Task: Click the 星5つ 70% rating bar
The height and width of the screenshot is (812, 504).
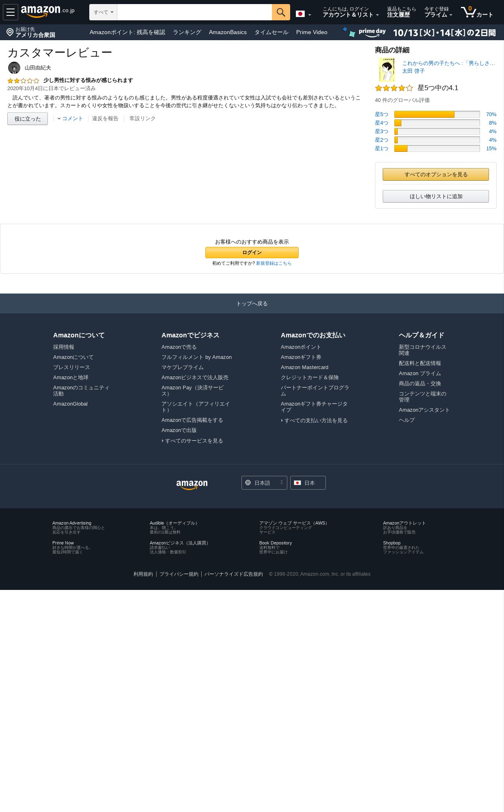Action: coord(437,114)
